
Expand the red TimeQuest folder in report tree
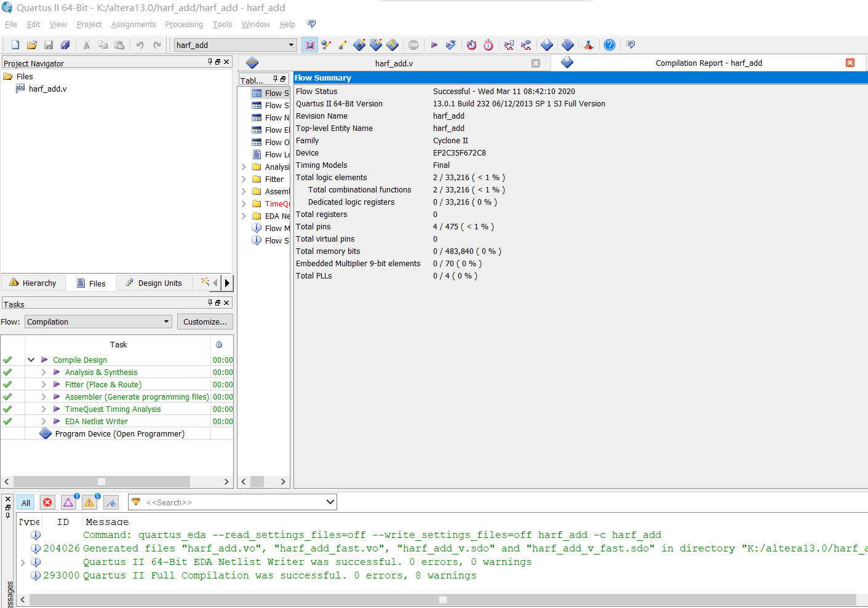click(x=244, y=204)
